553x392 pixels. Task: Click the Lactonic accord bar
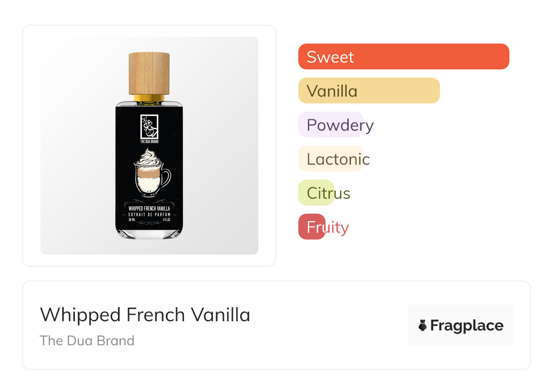[x=331, y=159]
